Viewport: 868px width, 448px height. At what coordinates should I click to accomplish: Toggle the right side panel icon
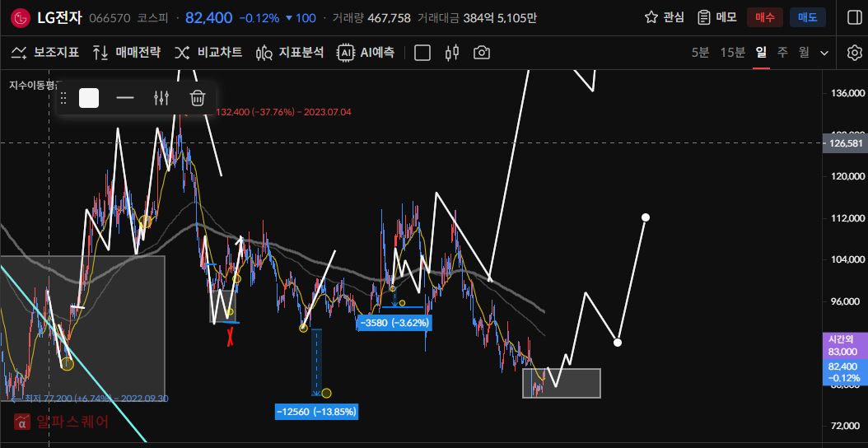point(854,17)
